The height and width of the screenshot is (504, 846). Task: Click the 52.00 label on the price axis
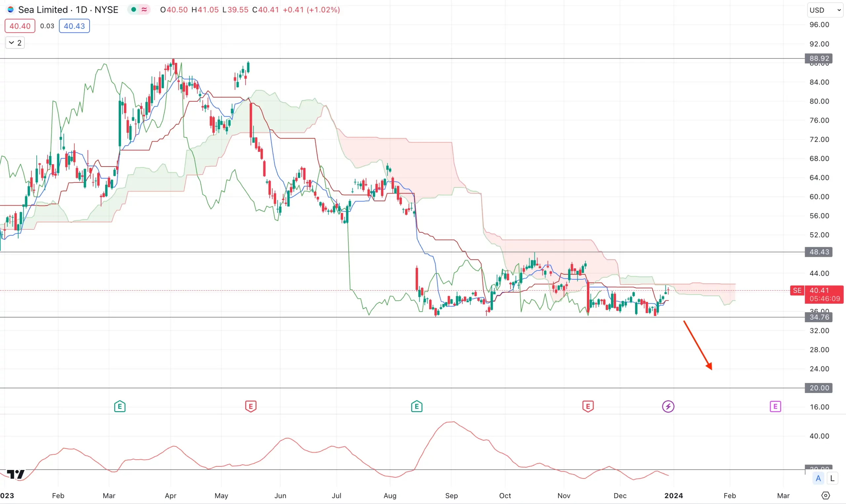(819, 235)
